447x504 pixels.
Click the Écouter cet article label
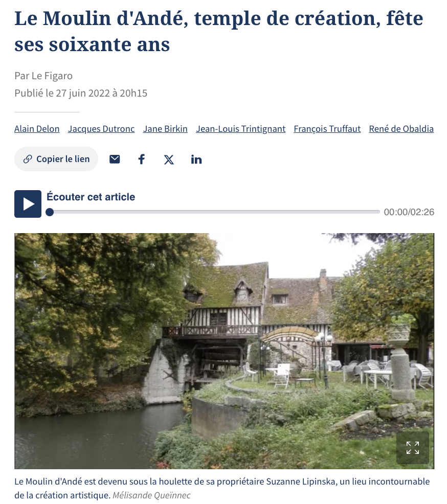pos(91,197)
